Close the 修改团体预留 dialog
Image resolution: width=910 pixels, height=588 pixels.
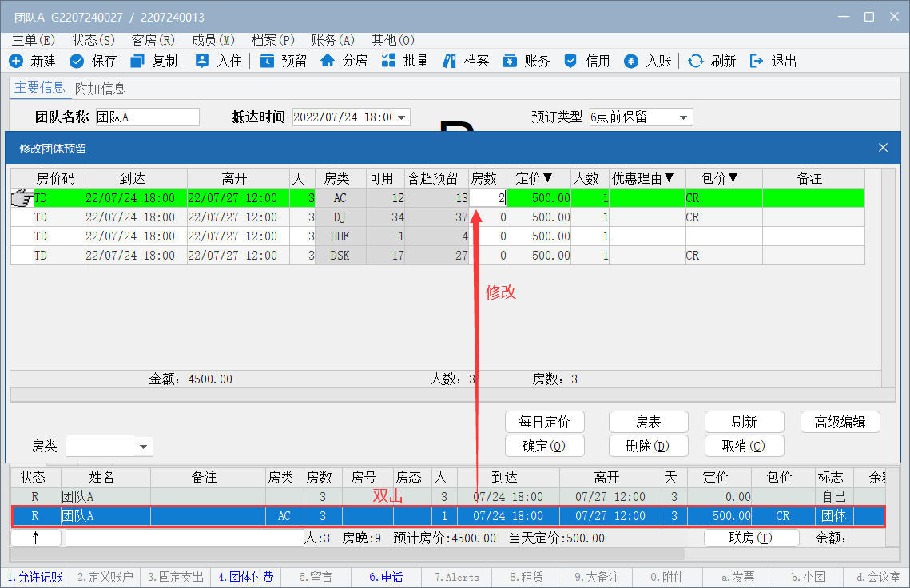884,148
